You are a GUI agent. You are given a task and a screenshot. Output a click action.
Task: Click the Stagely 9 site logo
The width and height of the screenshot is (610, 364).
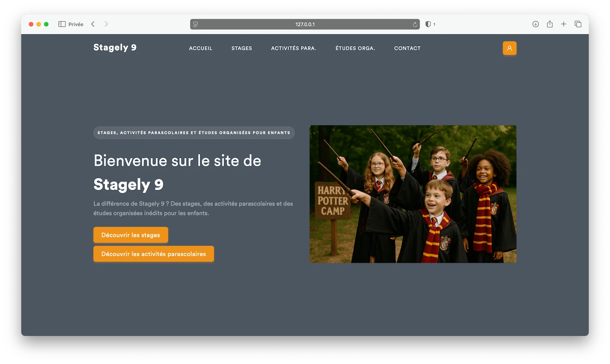[x=115, y=48]
